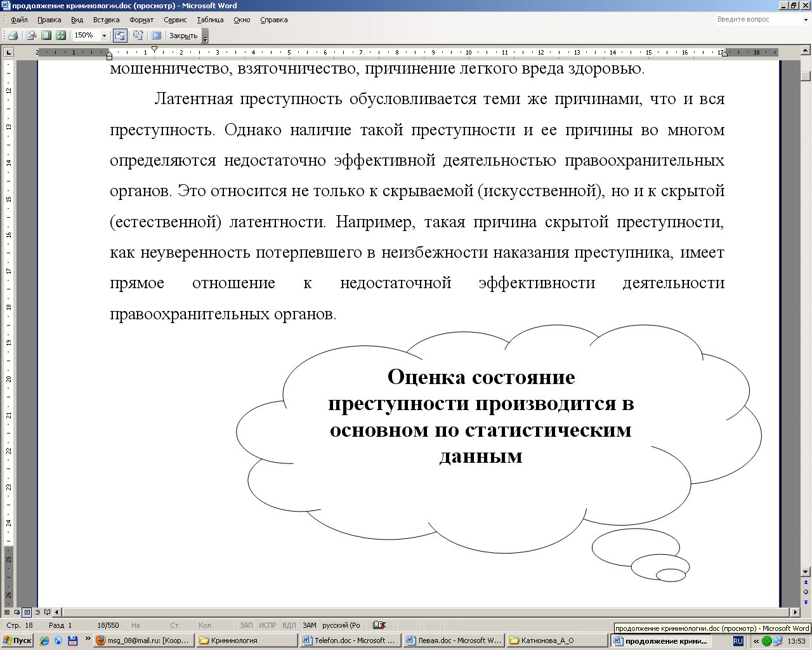812x650 pixels.
Task: Open the Правка menu
Action: [x=49, y=20]
